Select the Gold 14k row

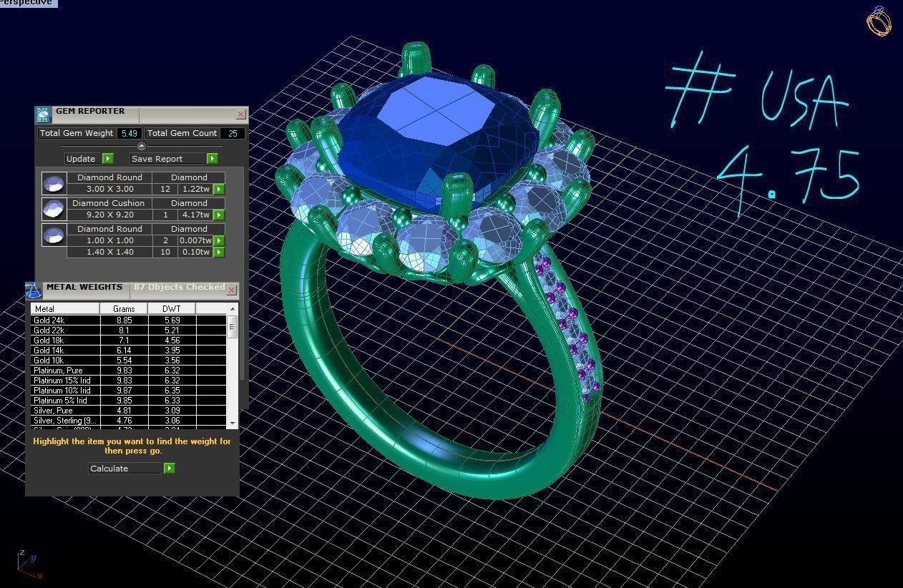(129, 351)
